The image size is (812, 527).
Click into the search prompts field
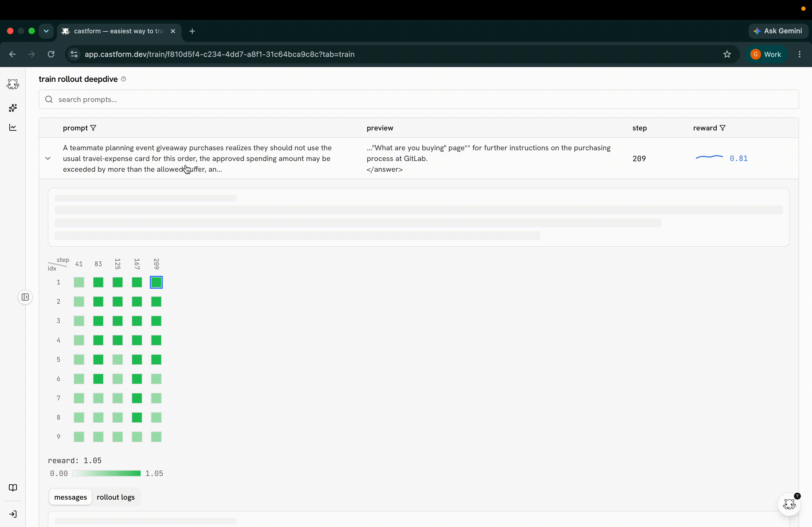[x=419, y=100]
